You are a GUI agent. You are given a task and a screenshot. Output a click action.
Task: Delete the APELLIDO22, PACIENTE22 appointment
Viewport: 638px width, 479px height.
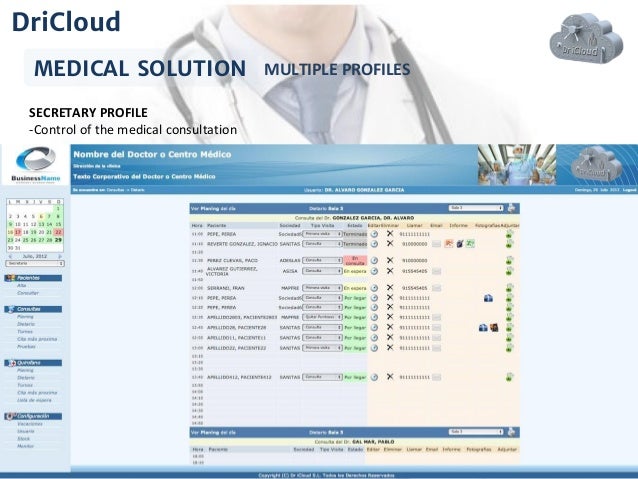[x=390, y=348]
